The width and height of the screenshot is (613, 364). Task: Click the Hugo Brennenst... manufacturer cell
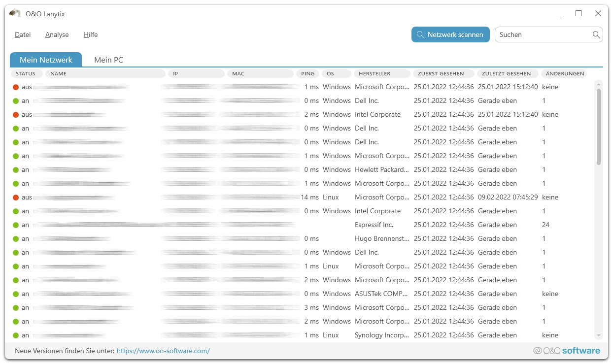point(382,239)
